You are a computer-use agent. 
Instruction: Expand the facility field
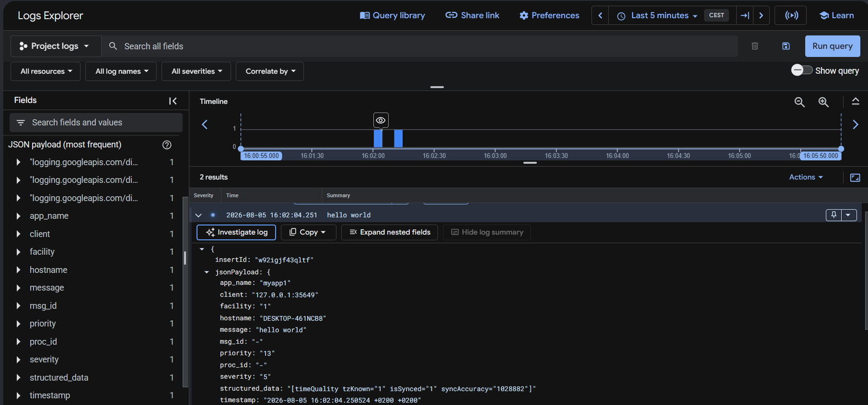pyautogui.click(x=19, y=252)
